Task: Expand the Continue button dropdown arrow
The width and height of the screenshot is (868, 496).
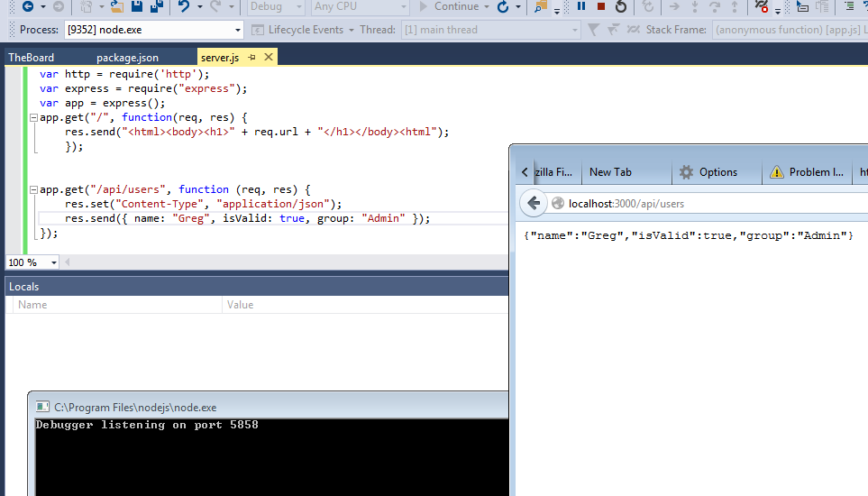Action: (x=487, y=6)
